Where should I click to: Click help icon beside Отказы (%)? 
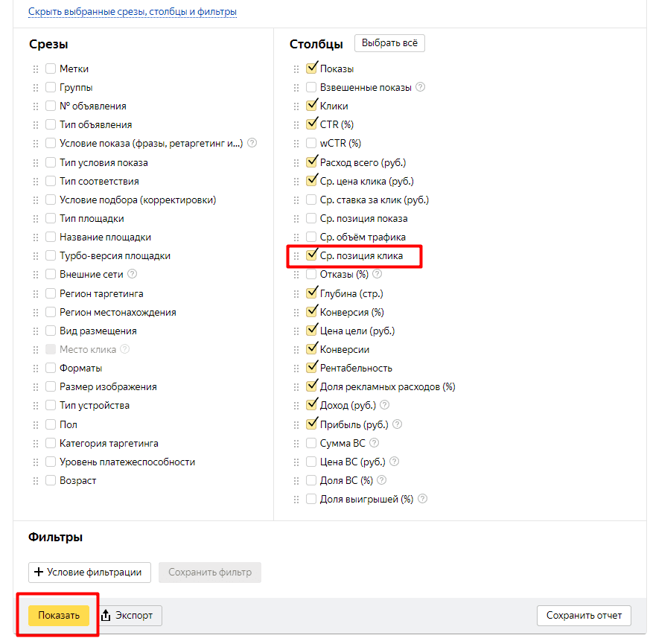point(377,275)
